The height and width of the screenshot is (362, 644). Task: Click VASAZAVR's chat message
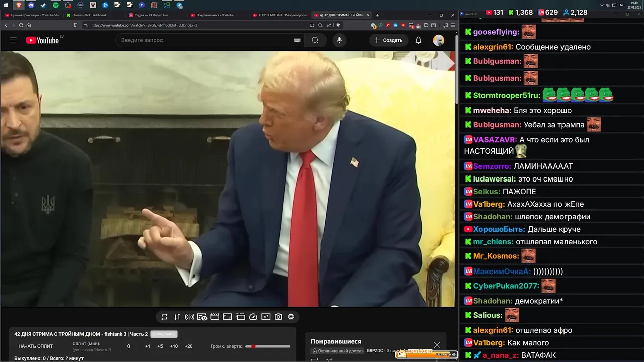coord(526,145)
